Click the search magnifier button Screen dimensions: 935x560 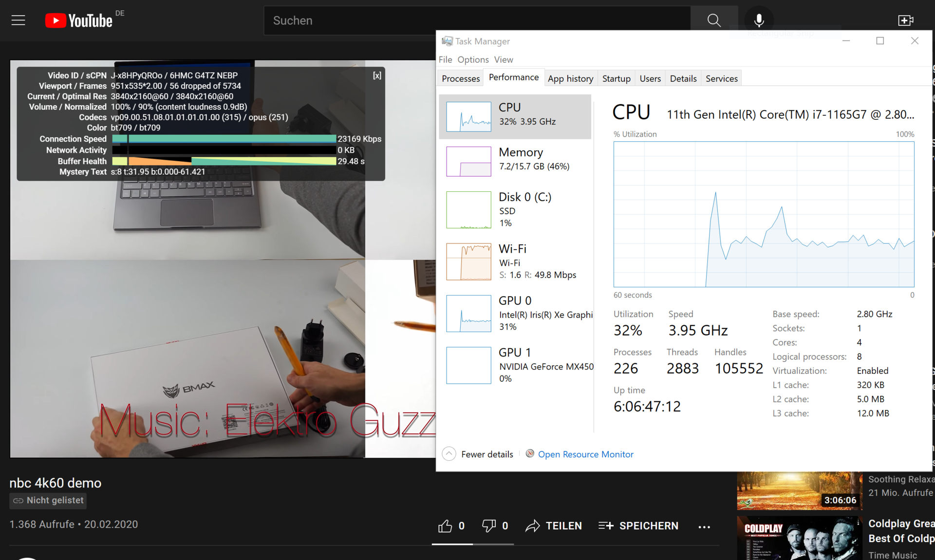[714, 20]
